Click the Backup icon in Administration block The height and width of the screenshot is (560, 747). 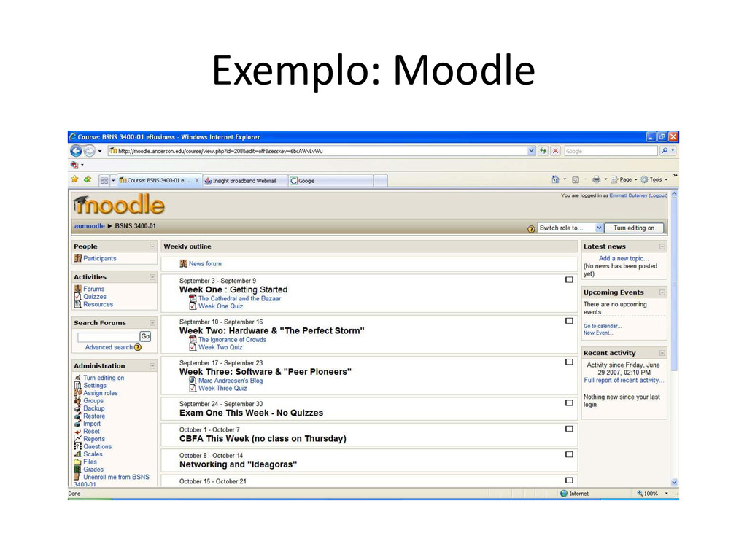[77, 408]
